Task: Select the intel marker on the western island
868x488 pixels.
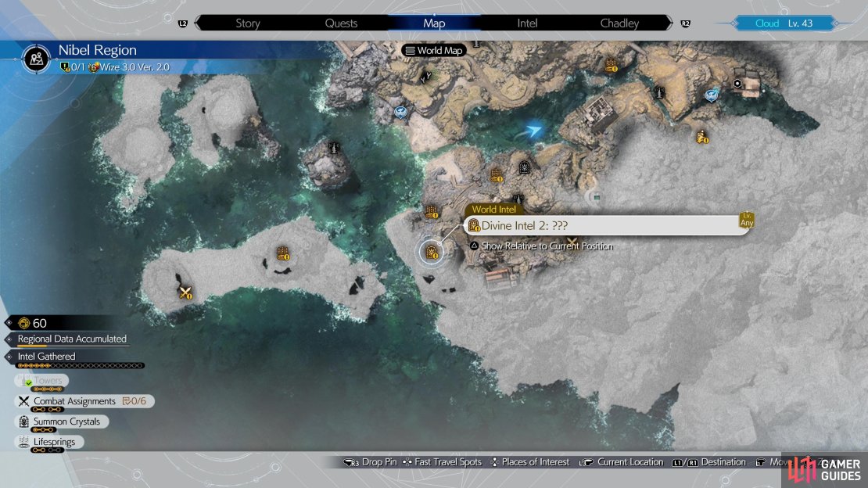Action: pos(283,253)
